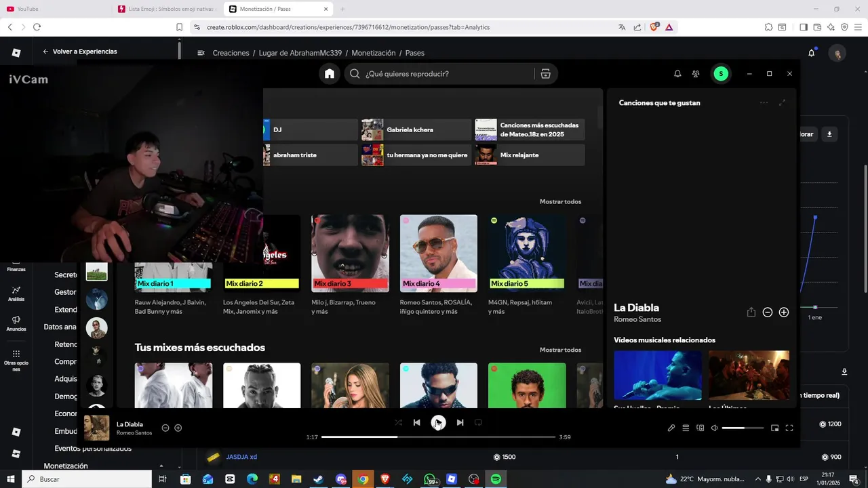Image resolution: width=868 pixels, height=488 pixels.
Task: Open Spotify friend activity icon
Action: point(696,74)
